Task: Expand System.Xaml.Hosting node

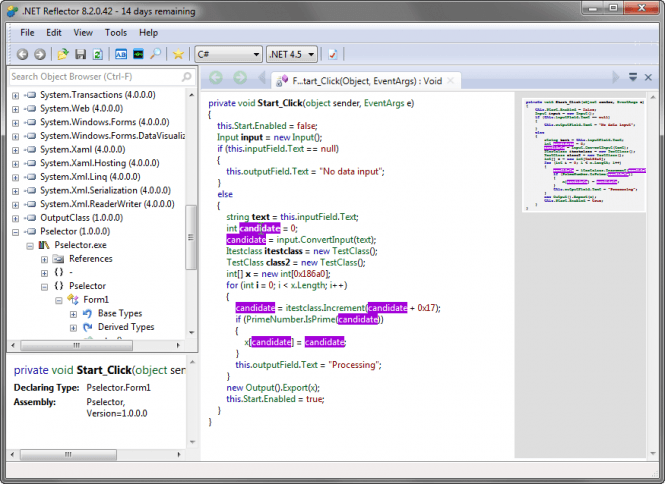Action: [15, 164]
